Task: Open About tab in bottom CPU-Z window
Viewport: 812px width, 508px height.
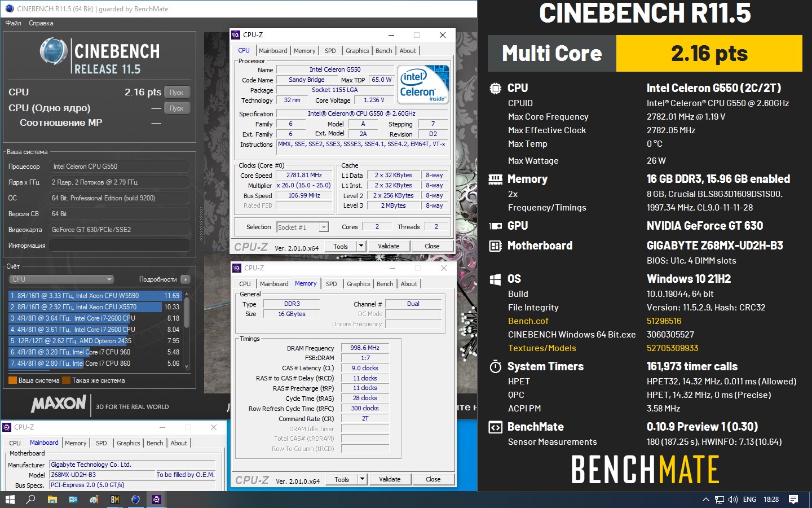Action: click(179, 443)
